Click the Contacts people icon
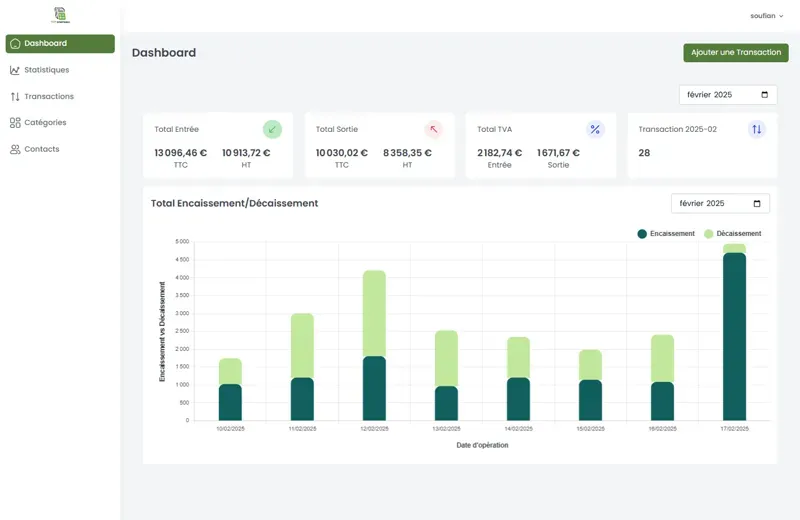 coord(15,149)
